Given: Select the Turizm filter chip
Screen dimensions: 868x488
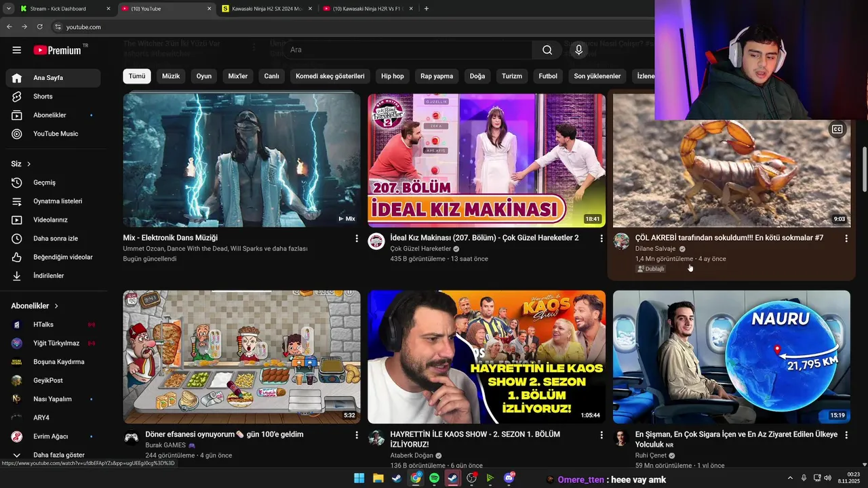Looking at the screenshot, I should (x=512, y=76).
